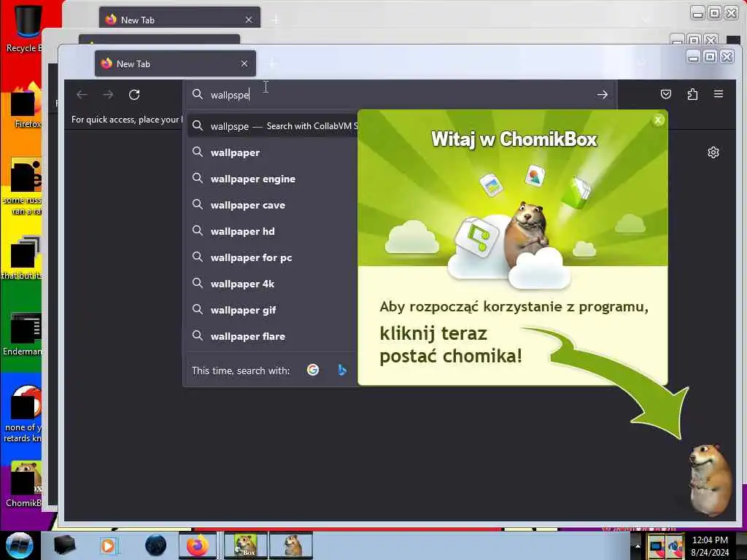Click the ChomikBox hamster character

[709, 478]
